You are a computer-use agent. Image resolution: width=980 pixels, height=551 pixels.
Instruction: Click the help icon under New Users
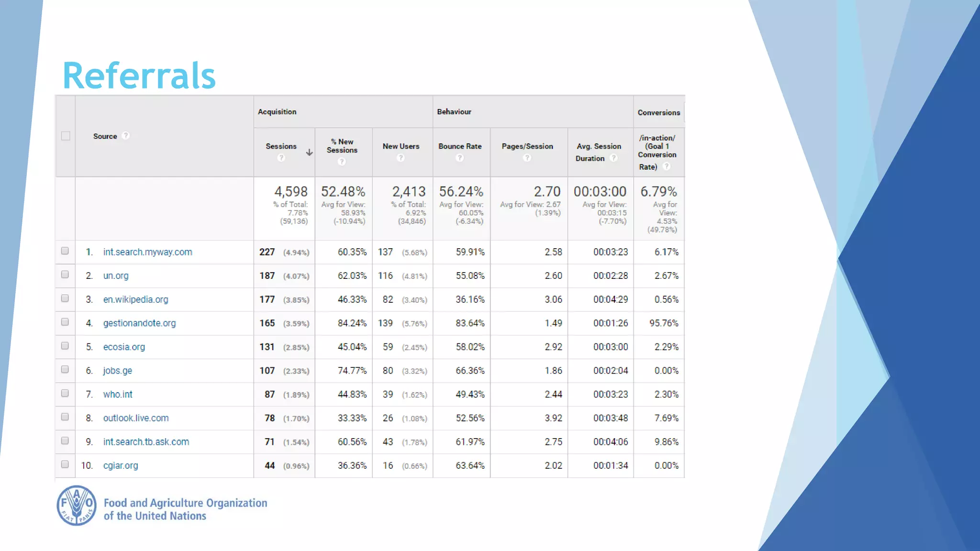(x=401, y=158)
